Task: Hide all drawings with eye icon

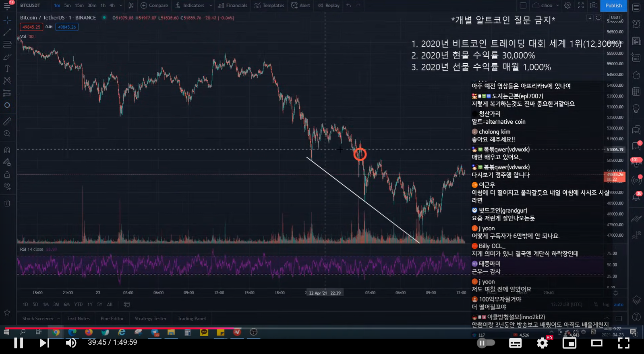Action: [7, 186]
